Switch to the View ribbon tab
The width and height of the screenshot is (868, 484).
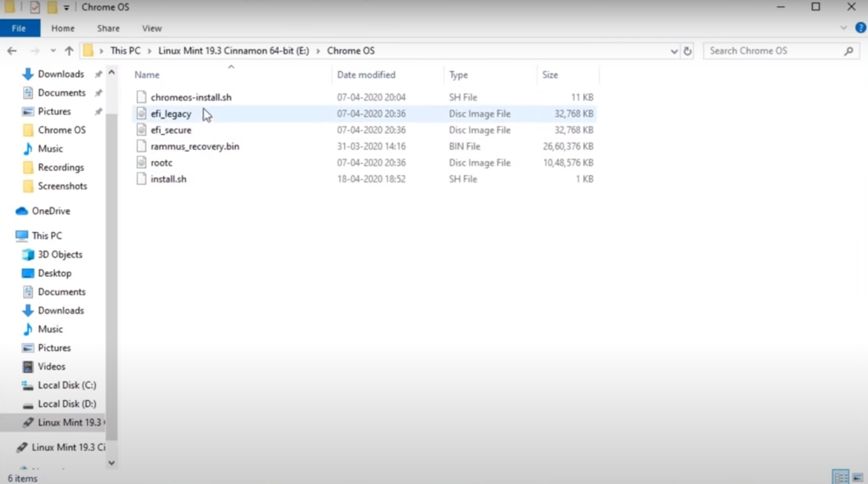click(151, 28)
